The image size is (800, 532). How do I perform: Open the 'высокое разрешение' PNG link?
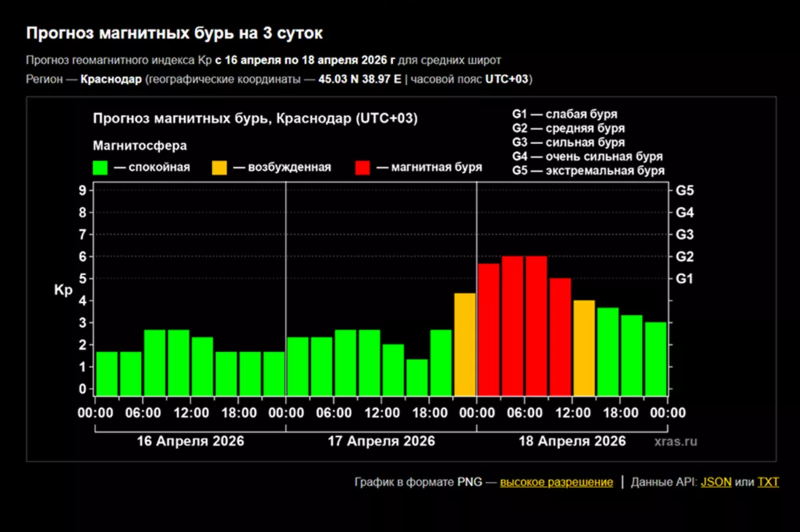click(557, 482)
